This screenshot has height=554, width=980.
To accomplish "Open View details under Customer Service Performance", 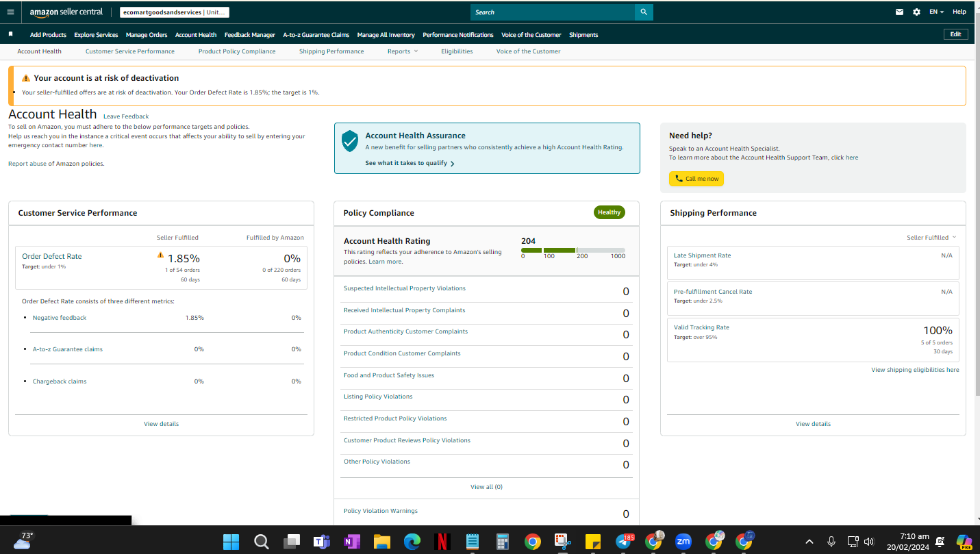I will (x=161, y=424).
